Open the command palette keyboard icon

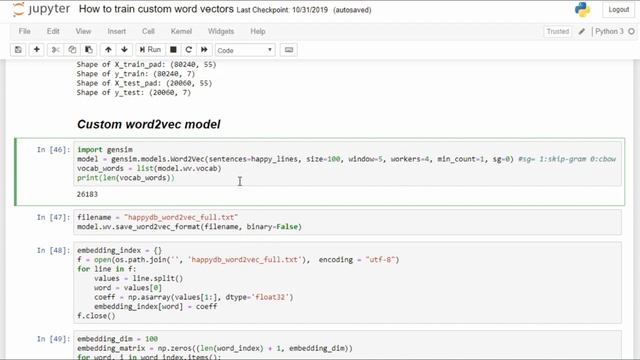coord(289,50)
